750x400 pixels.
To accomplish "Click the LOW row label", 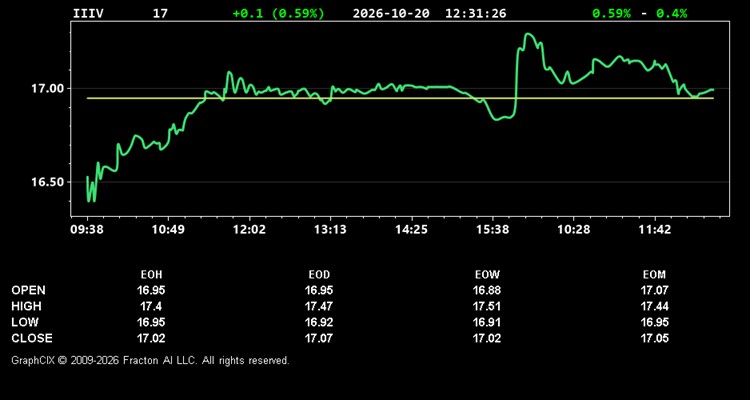I will coord(25,322).
